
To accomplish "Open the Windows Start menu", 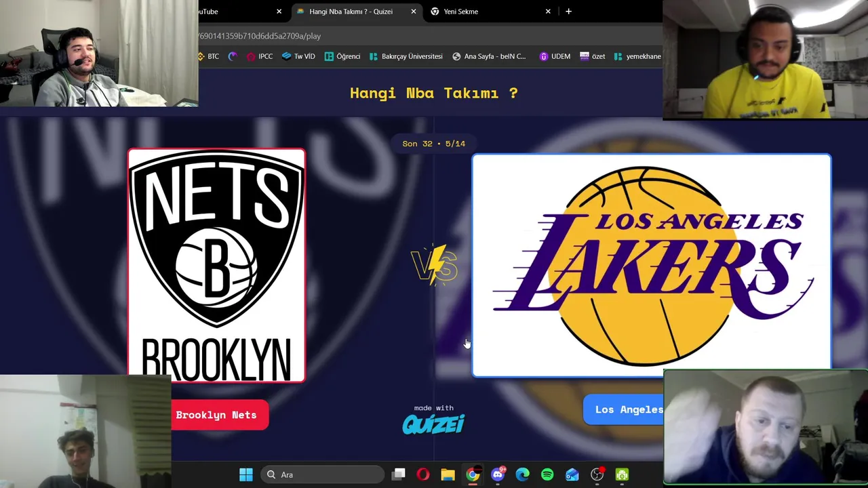I will point(246,474).
